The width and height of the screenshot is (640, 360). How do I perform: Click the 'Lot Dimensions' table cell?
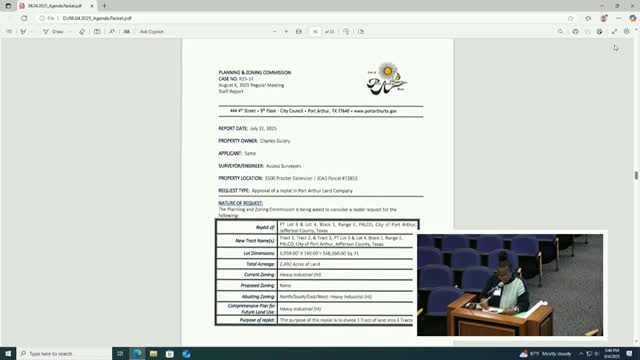[247, 253]
